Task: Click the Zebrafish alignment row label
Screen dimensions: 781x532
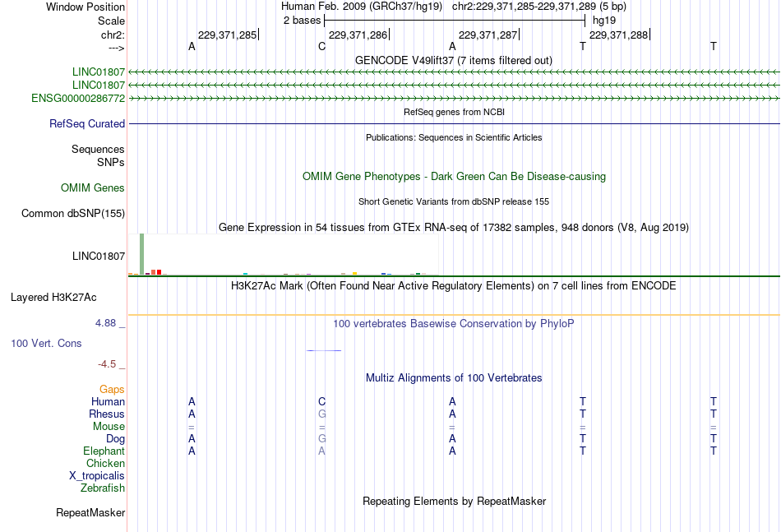Action: (x=103, y=488)
